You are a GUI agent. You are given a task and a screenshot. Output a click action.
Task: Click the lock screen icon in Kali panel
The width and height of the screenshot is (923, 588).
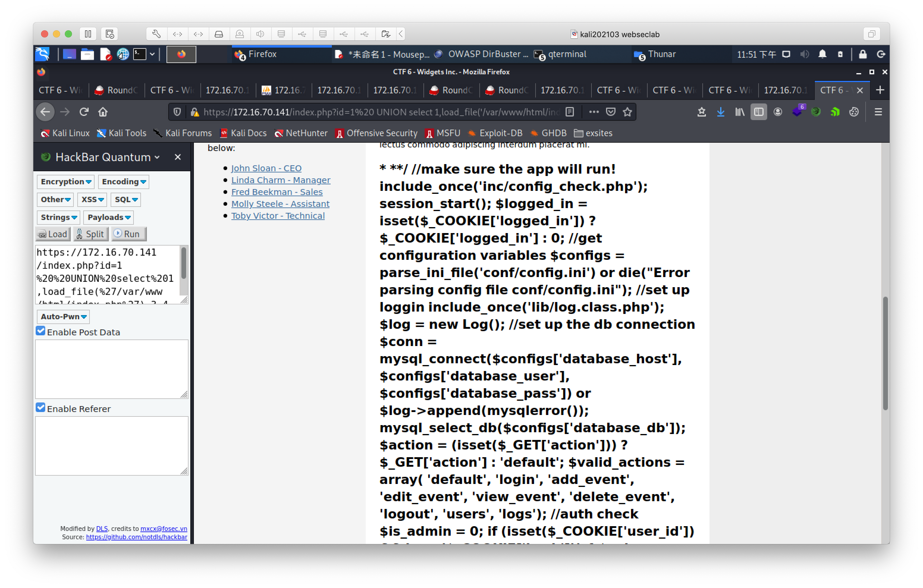coord(862,54)
